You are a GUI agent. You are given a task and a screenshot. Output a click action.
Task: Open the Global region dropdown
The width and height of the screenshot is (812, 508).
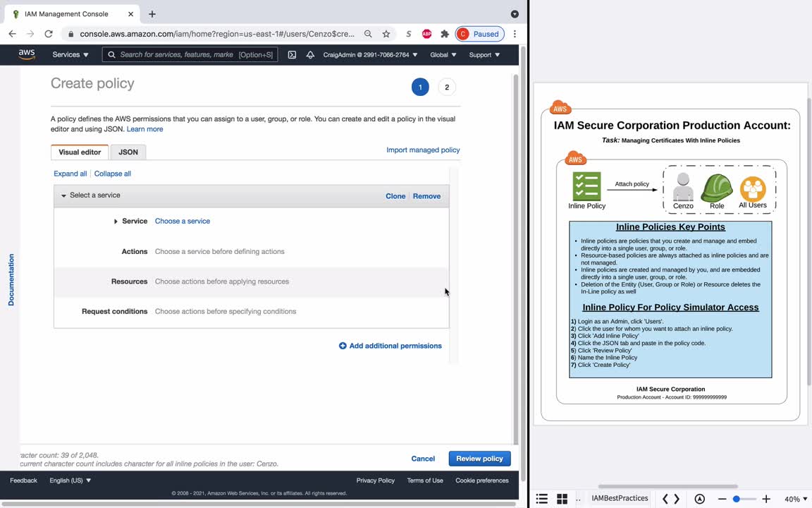tap(443, 54)
